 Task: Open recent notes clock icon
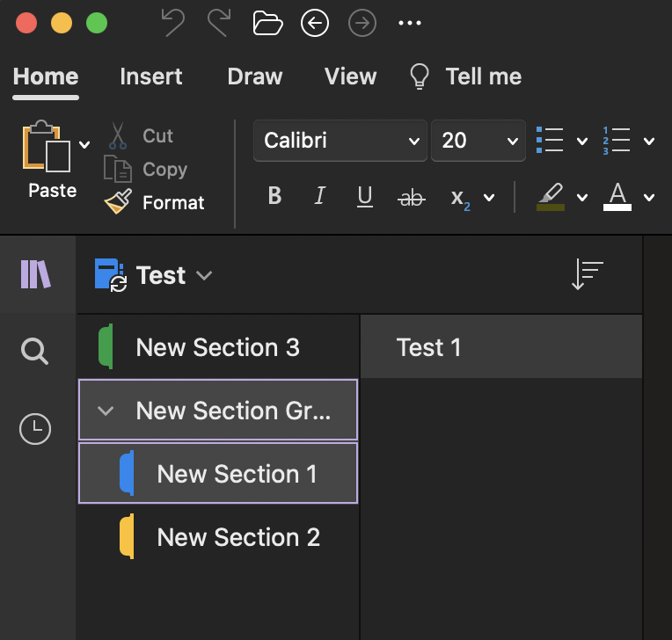(35, 429)
